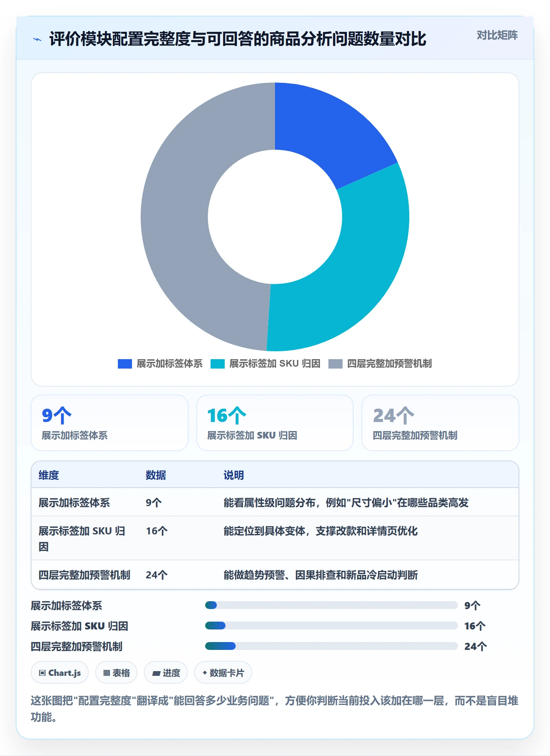550x756 pixels.
Task: Click the 对比矩阵 label in header
Action: [497, 35]
